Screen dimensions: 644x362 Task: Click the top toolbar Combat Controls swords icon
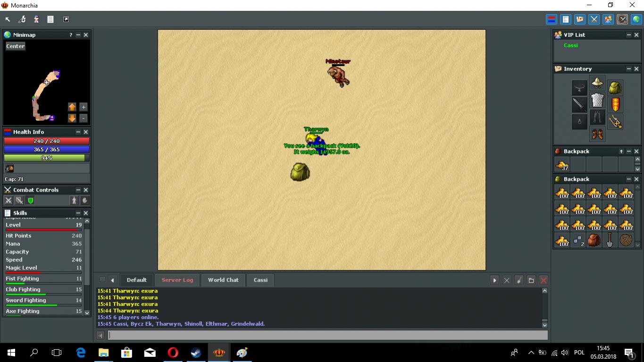point(594,19)
